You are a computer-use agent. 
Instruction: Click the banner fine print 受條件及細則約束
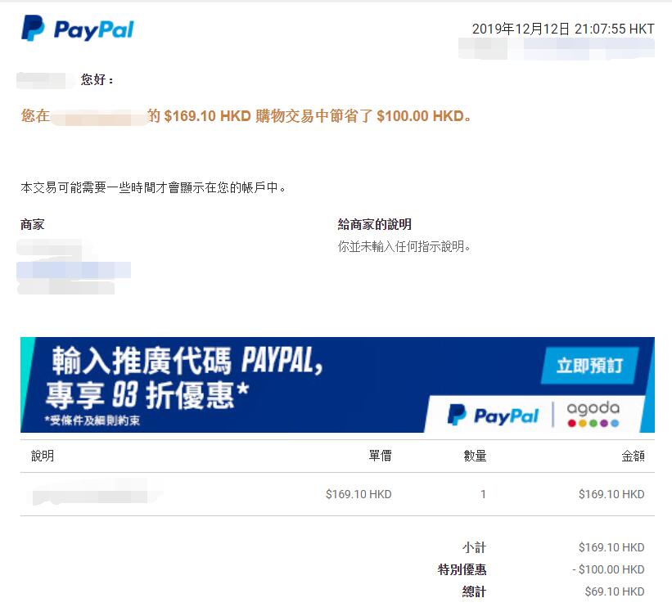pos(92,420)
